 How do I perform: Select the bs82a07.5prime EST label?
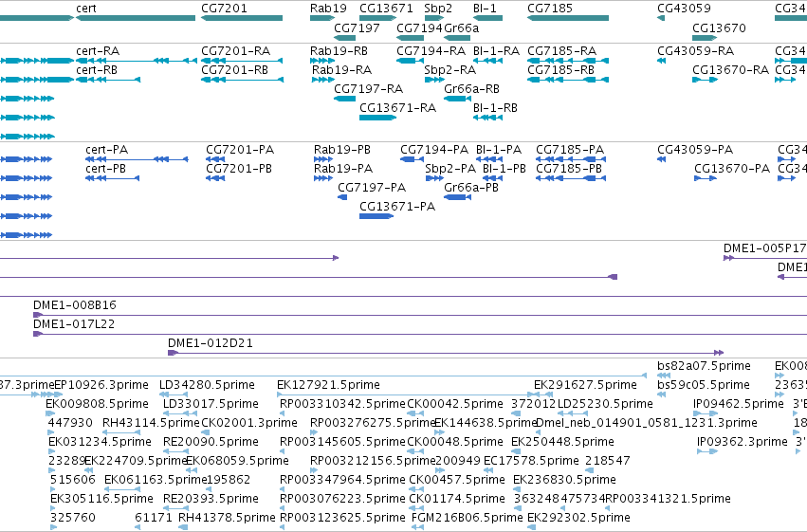point(704,366)
